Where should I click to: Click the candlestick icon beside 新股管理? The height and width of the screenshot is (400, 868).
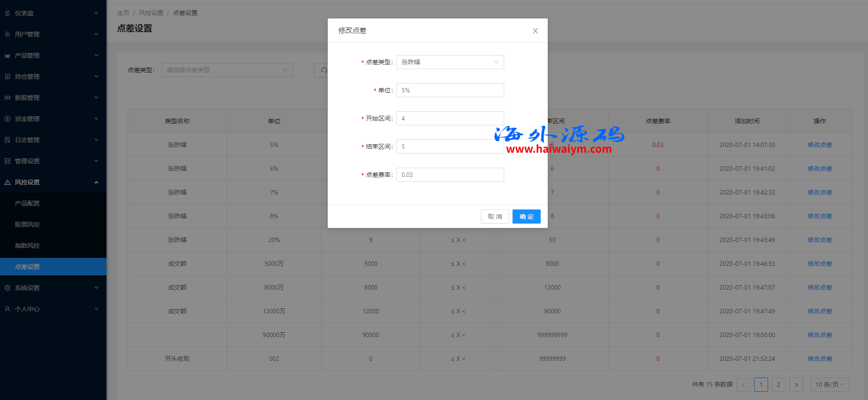click(7, 98)
